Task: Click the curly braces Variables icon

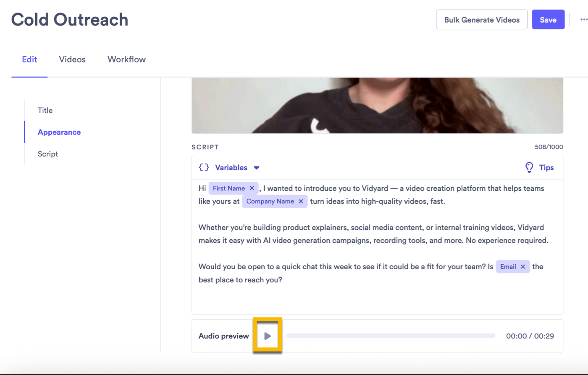Action: click(203, 167)
